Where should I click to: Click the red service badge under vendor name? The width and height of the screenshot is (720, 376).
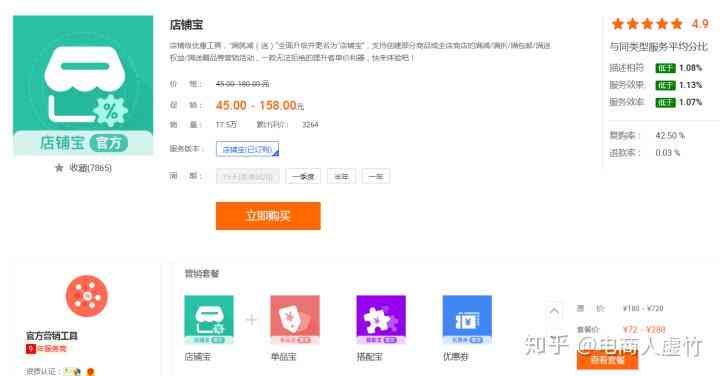pos(46,349)
